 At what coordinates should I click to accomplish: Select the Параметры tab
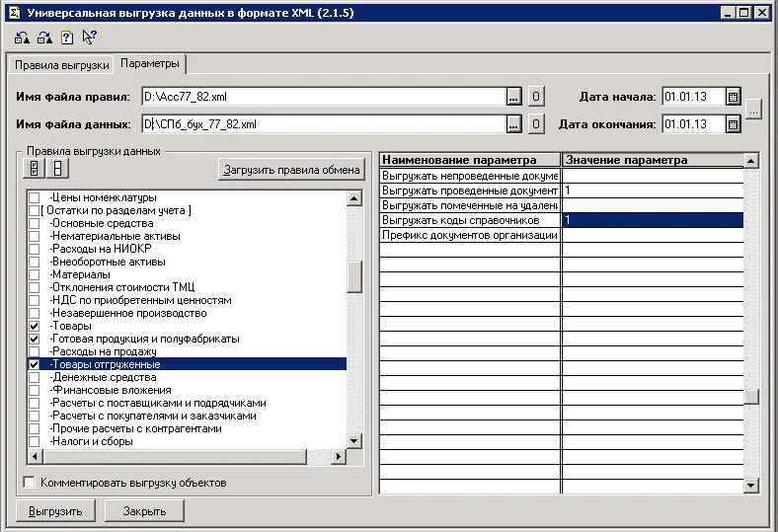(150, 63)
